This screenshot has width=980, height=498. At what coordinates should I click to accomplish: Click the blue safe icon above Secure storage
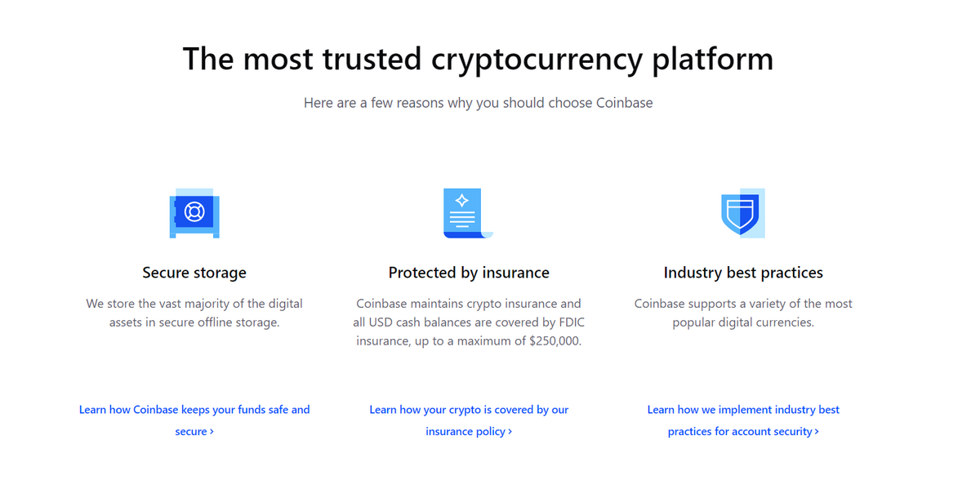(194, 214)
